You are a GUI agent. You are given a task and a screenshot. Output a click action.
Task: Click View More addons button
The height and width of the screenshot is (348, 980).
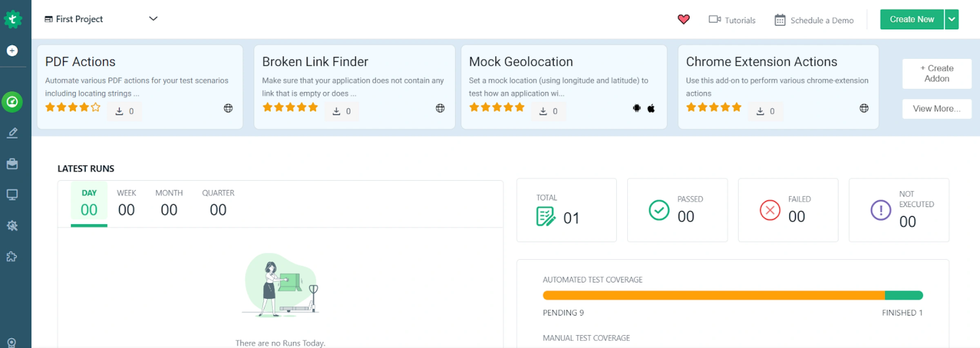(937, 109)
